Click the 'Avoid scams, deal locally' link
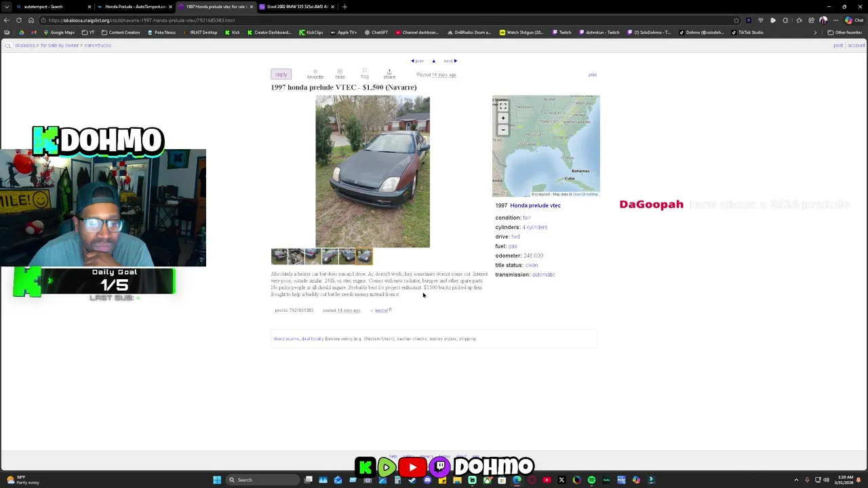The height and width of the screenshot is (488, 868). point(298,339)
